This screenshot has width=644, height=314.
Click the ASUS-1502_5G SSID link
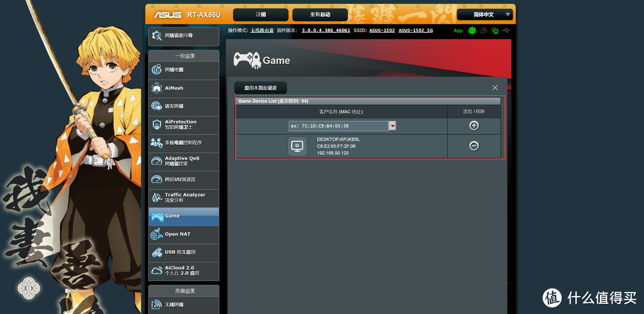point(416,30)
